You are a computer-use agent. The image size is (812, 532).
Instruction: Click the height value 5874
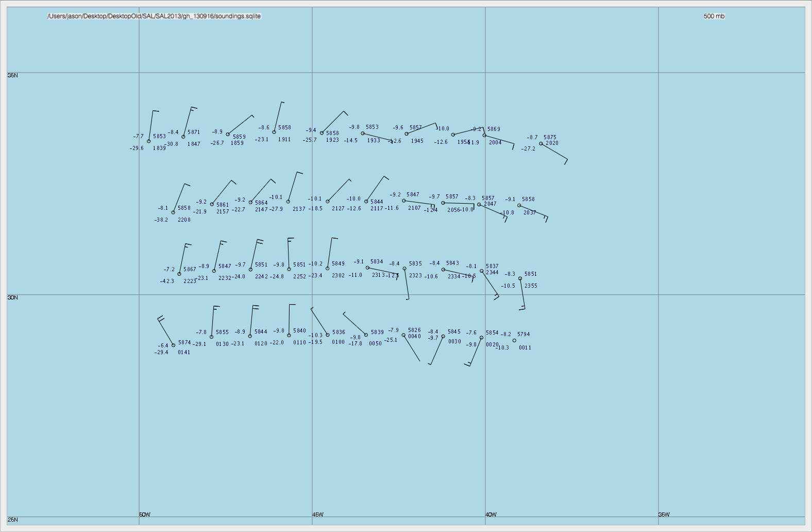[x=184, y=343]
